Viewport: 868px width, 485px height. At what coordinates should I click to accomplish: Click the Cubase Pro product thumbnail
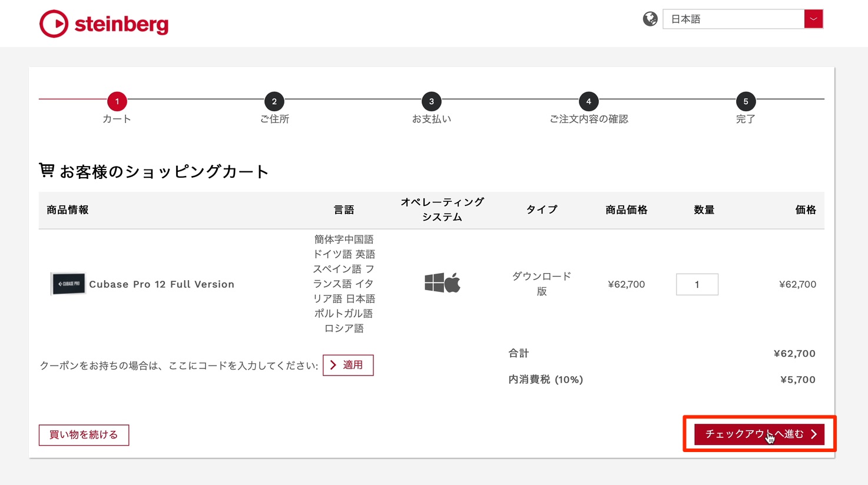click(68, 284)
